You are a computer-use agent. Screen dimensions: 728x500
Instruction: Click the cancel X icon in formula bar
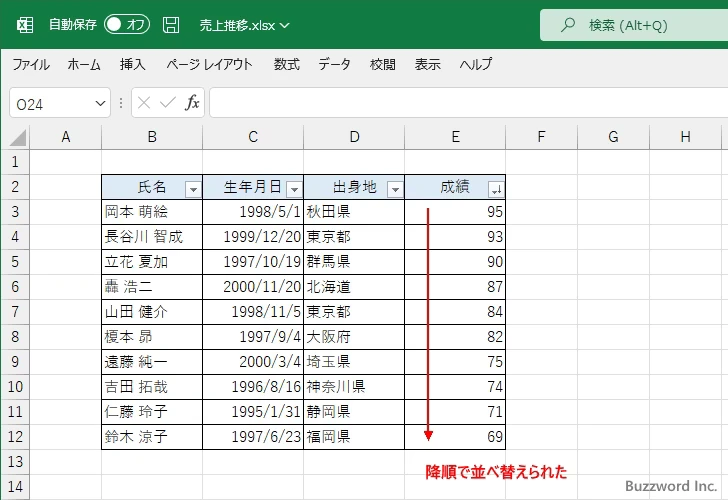tap(144, 102)
